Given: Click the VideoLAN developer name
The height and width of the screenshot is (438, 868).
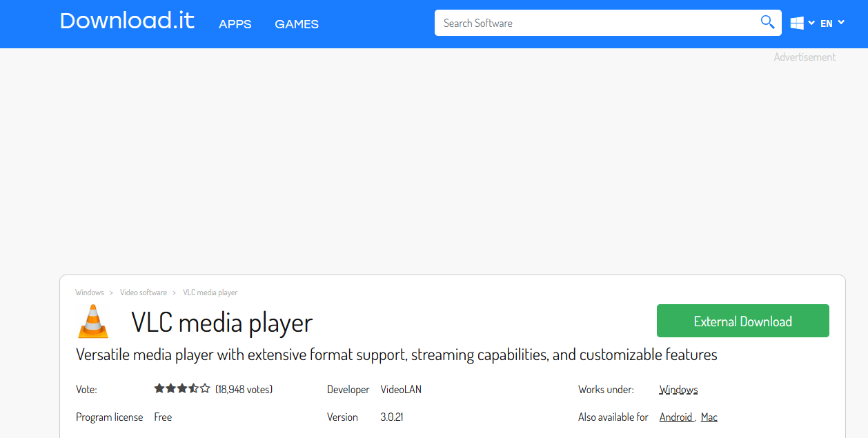Looking at the screenshot, I should (x=401, y=390).
